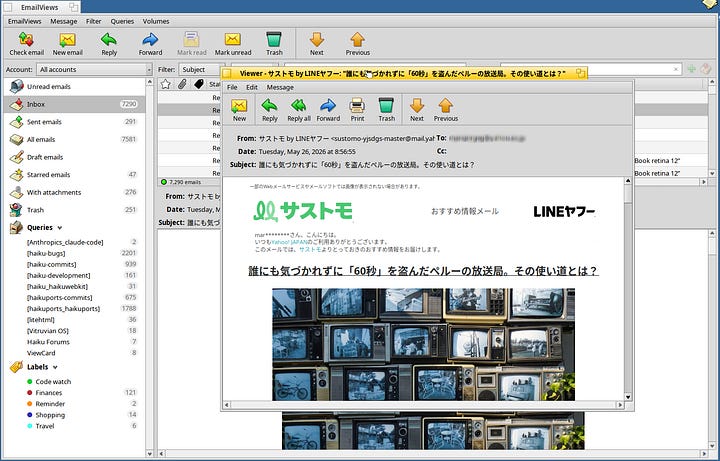Open File menu in Viewer window
Screen dimensions: 720x461
click(232, 87)
